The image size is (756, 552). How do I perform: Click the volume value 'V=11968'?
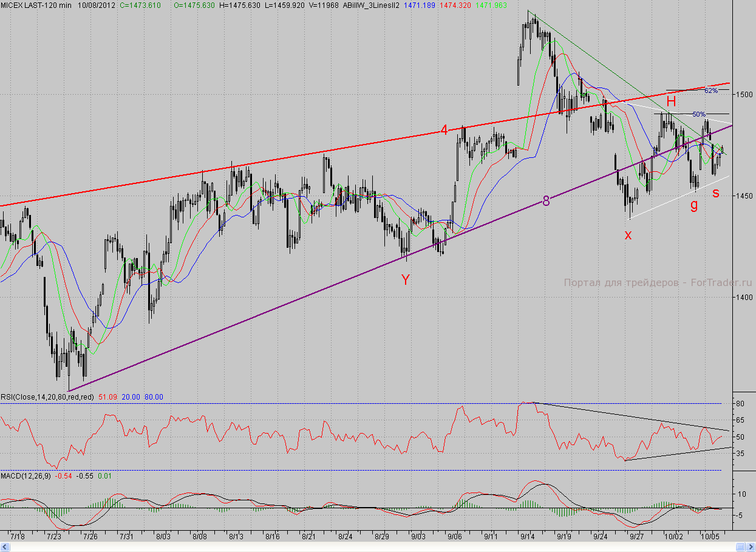click(x=324, y=4)
